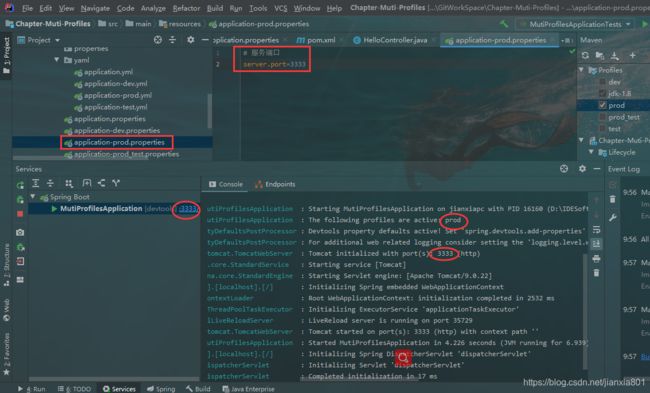Open the Project view dropdown

point(57,40)
